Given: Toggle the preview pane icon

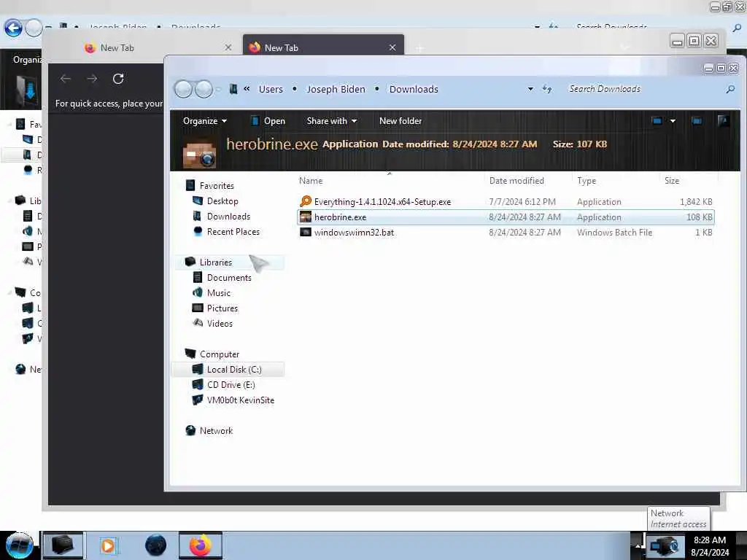Looking at the screenshot, I should tap(697, 121).
